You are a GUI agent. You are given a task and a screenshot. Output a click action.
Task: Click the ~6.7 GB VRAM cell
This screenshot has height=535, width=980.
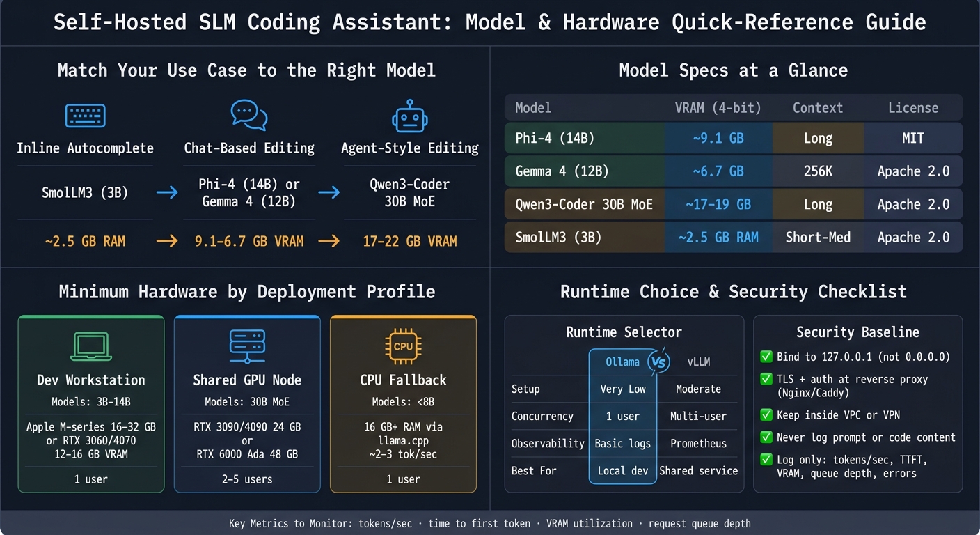(718, 171)
